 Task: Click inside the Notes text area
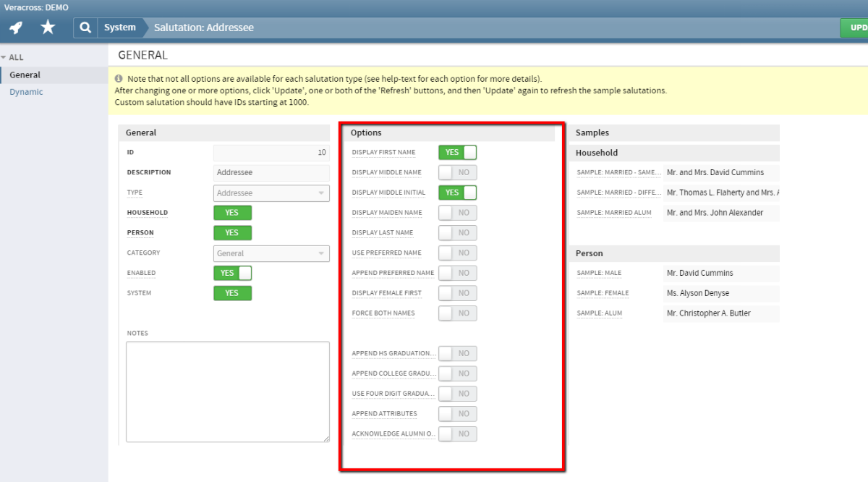(228, 392)
